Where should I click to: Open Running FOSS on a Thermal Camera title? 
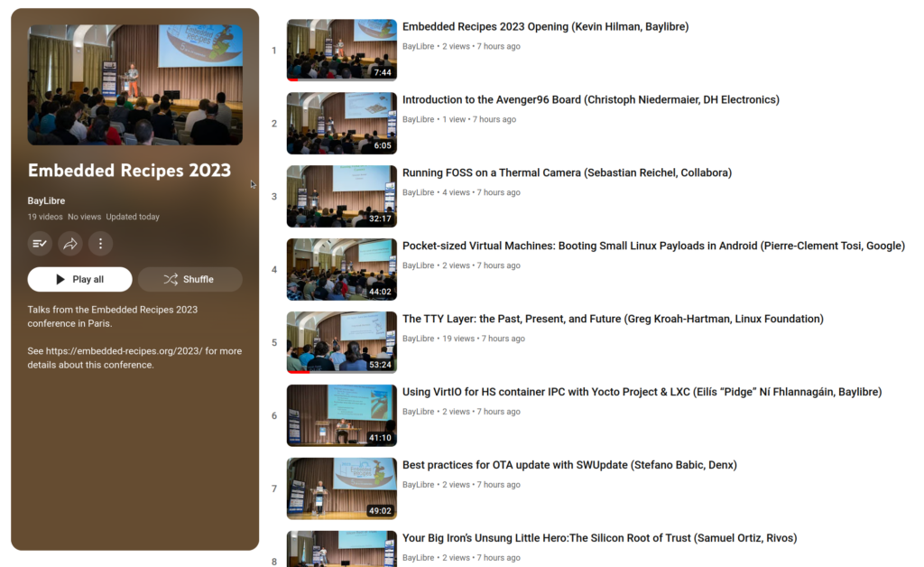(567, 172)
